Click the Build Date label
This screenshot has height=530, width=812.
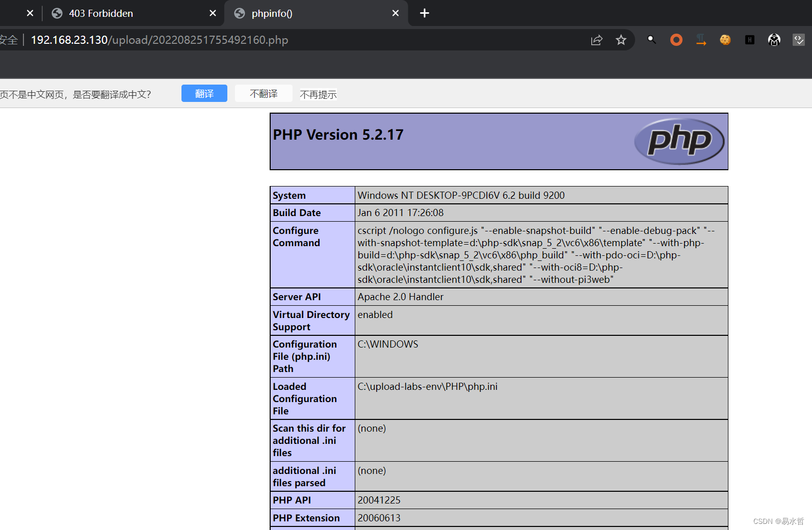click(297, 213)
